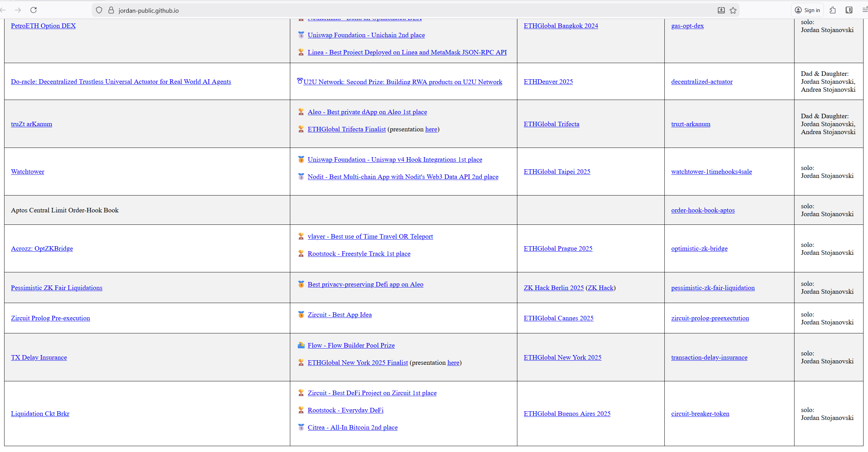Click the install app icon in the address bar
868x452 pixels.
(721, 10)
